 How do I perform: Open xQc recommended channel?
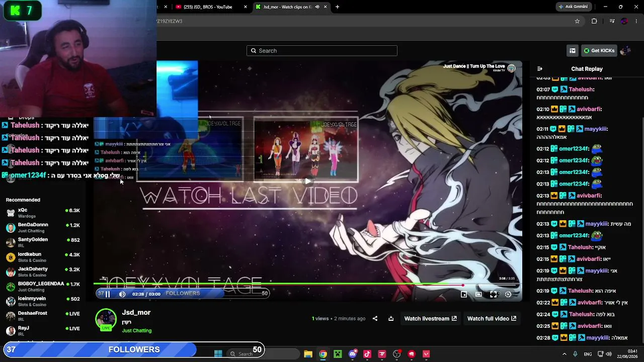43,213
